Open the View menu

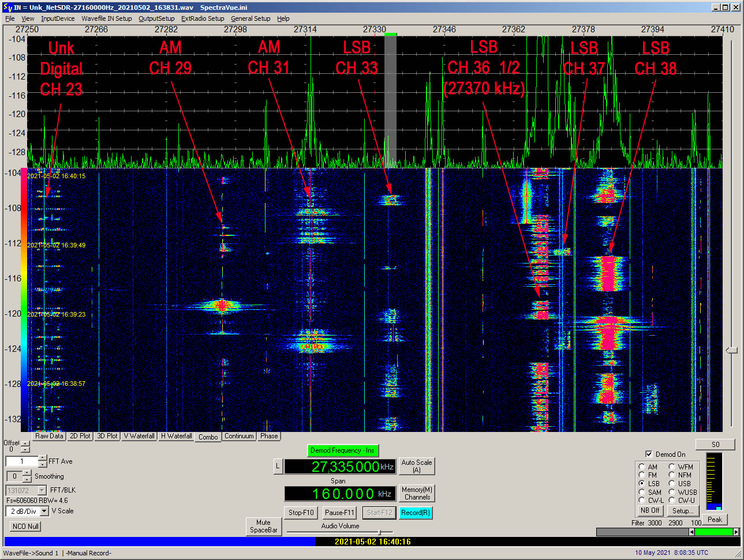(x=28, y=18)
